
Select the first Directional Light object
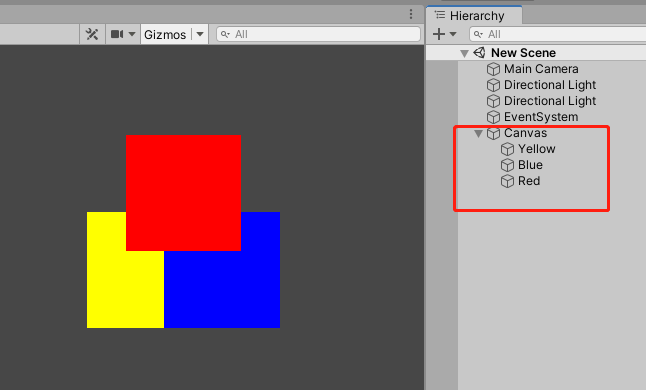(550, 85)
